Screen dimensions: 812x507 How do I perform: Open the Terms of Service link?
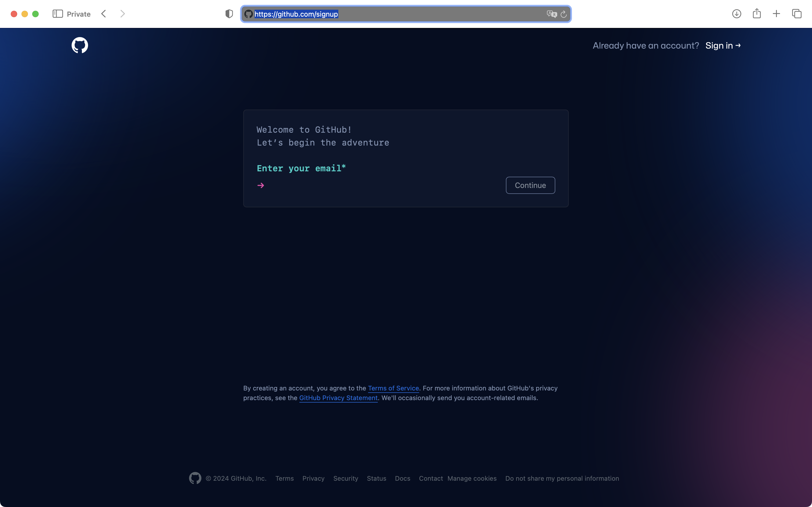click(393, 388)
